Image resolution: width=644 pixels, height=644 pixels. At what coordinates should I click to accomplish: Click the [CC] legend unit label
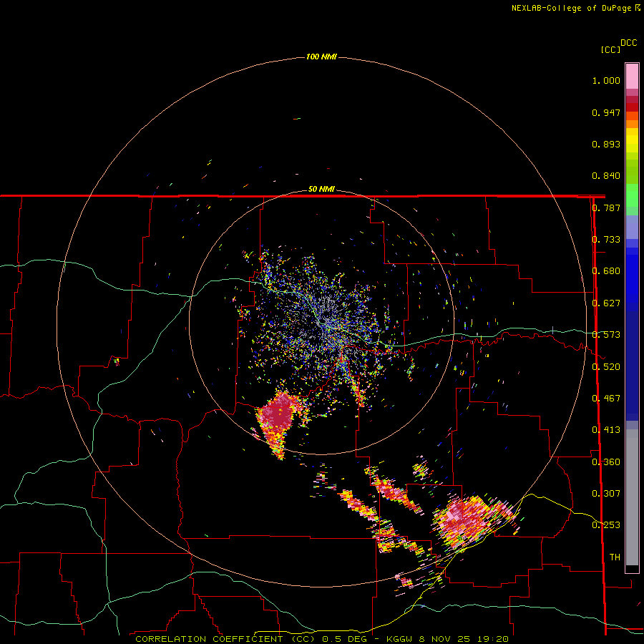[611, 49]
